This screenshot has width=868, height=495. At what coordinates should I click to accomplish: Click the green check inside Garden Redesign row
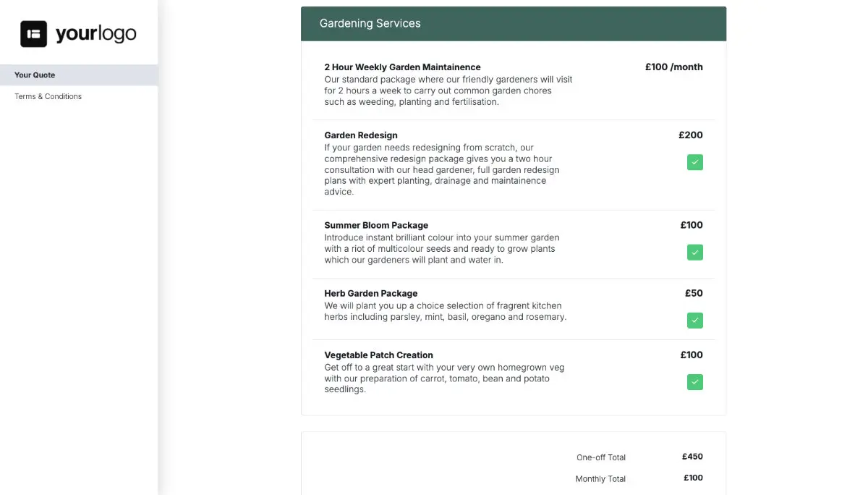coord(694,162)
